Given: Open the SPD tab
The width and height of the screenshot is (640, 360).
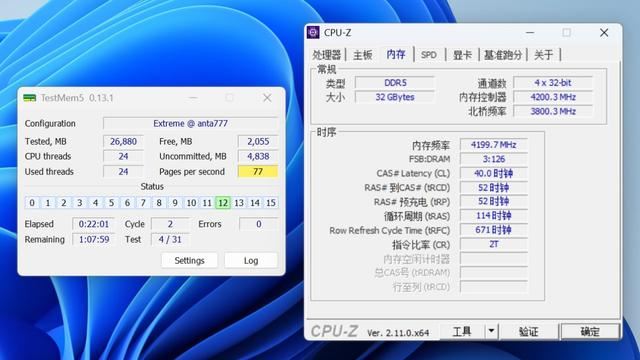Looking at the screenshot, I should click(429, 55).
